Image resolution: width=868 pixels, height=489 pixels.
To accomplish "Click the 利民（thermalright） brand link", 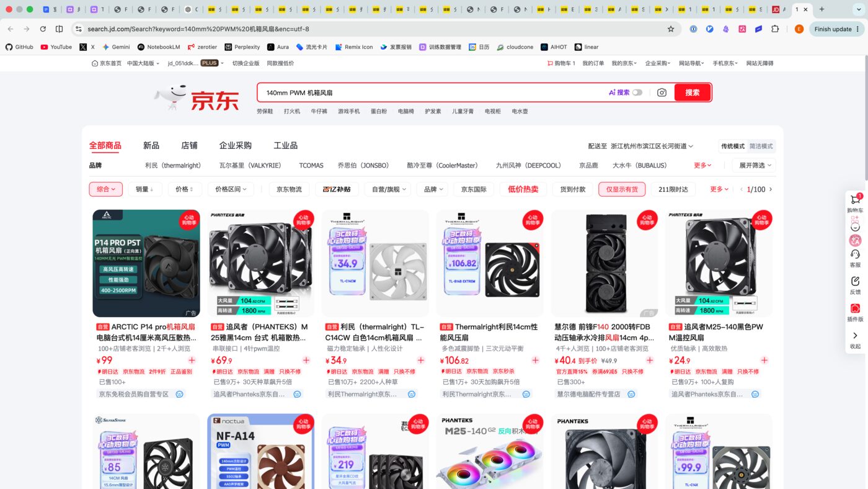I will pyautogui.click(x=173, y=166).
